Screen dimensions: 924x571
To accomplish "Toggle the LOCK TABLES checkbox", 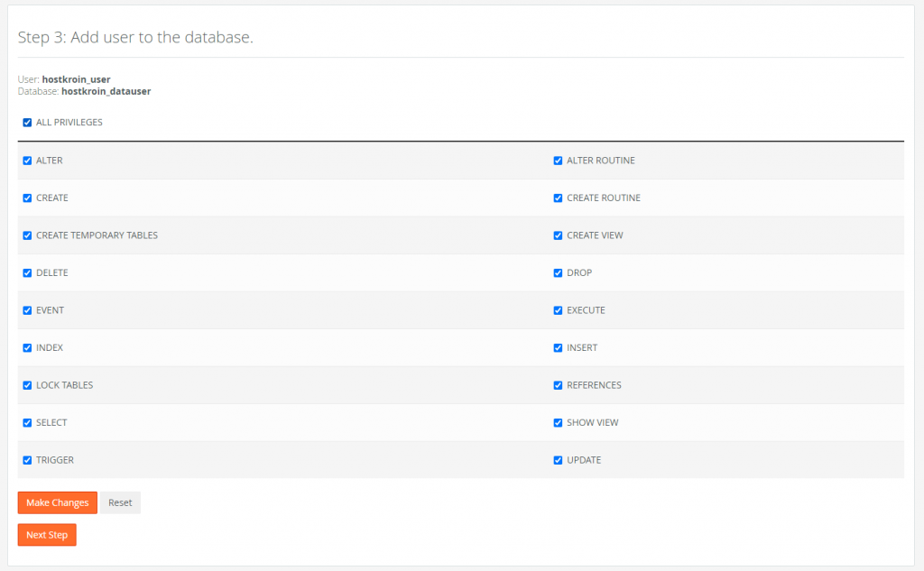I will click(27, 385).
